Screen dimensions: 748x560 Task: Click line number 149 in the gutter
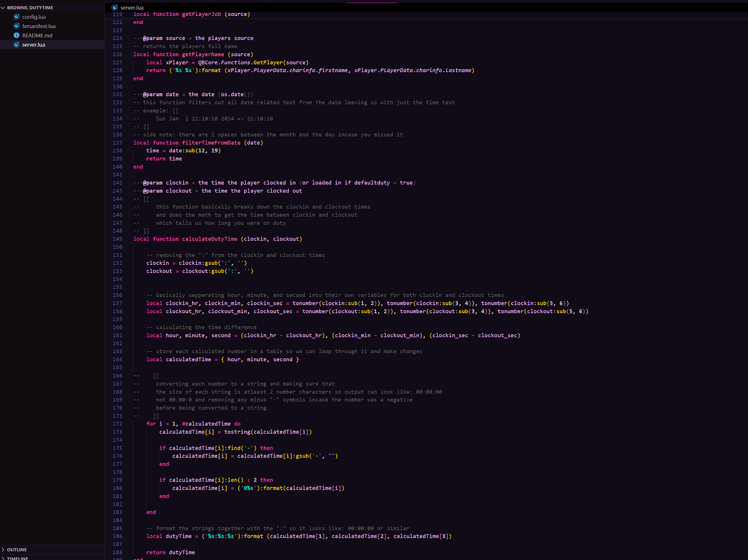coord(117,239)
